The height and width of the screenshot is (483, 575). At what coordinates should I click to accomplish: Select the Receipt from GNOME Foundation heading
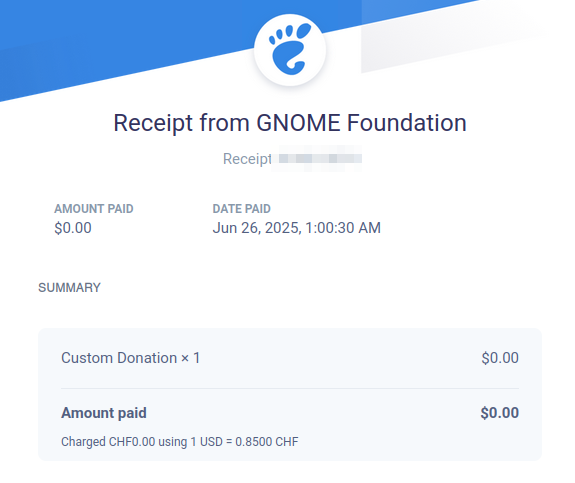click(290, 122)
